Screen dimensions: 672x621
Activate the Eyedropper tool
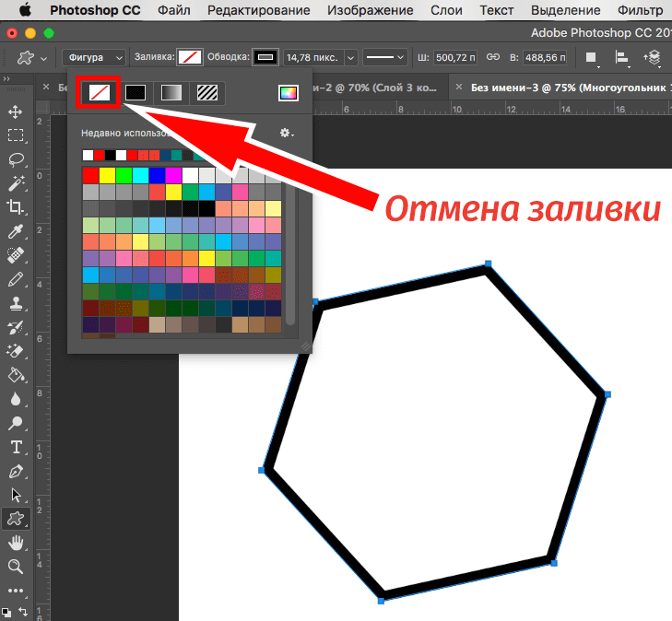click(x=16, y=231)
